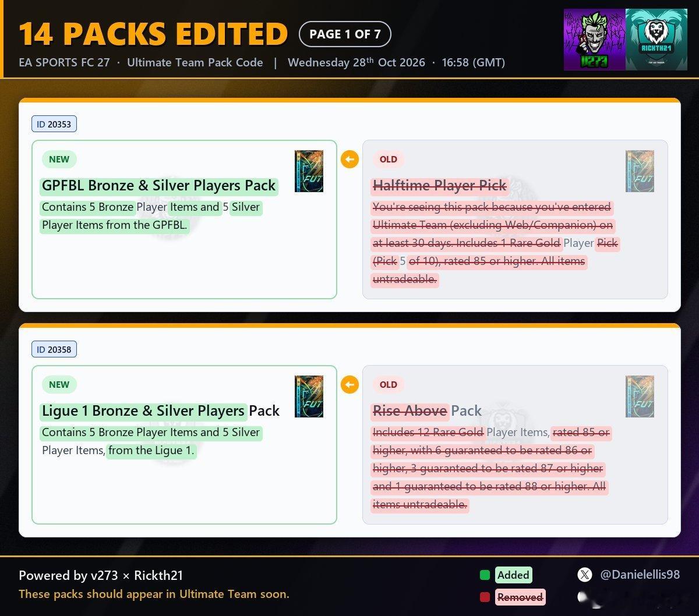699x616 pixels.
Task: Click the date 'Wednesday 28th Oct 2026'
Action: pyautogui.click(x=356, y=62)
